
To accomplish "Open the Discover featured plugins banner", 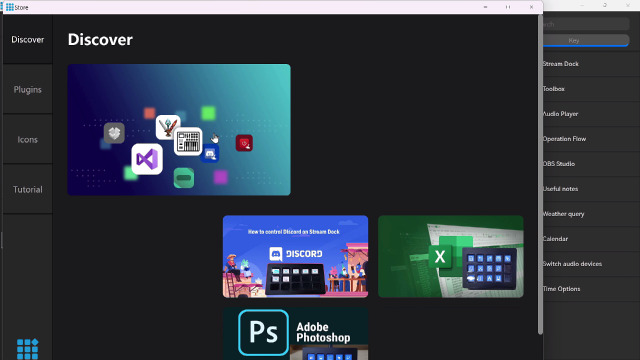I will pyautogui.click(x=179, y=129).
